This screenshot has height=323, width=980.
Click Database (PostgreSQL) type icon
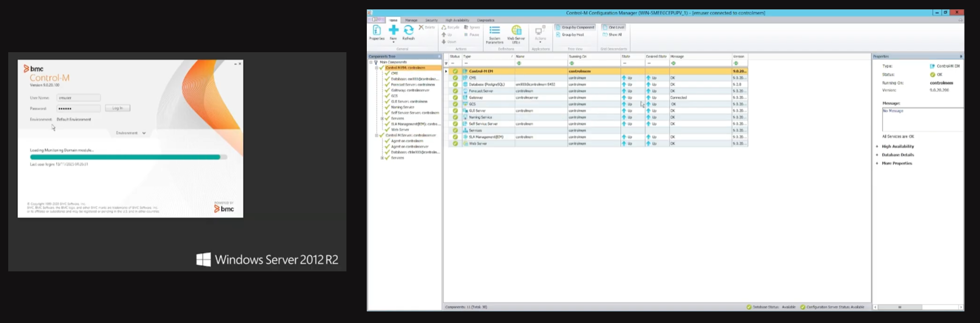(466, 85)
